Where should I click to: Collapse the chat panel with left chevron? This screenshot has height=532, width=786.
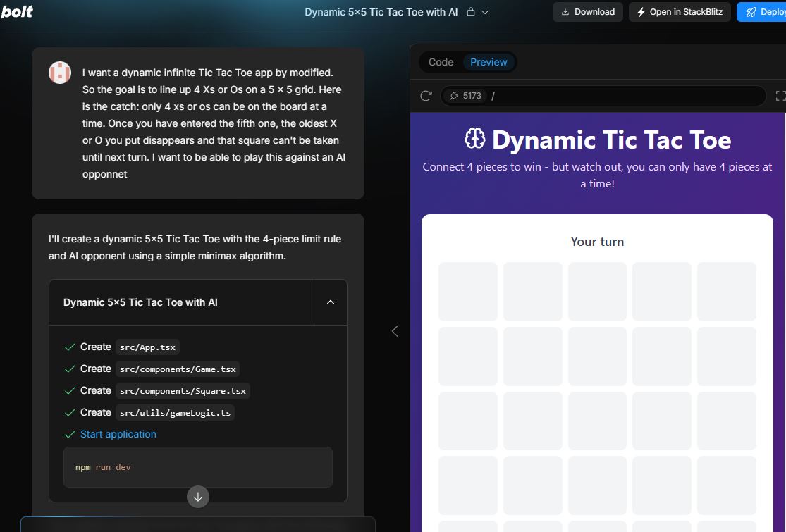(395, 331)
